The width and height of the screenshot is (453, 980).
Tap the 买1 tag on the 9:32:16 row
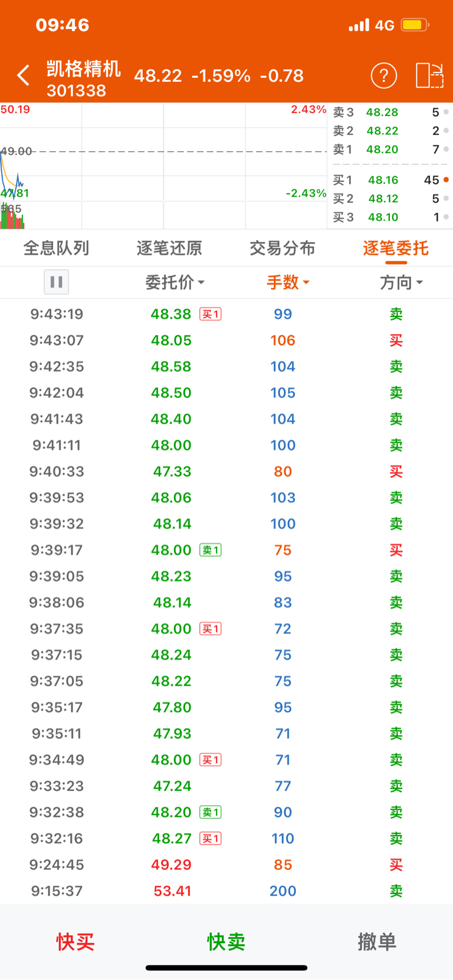(x=211, y=839)
